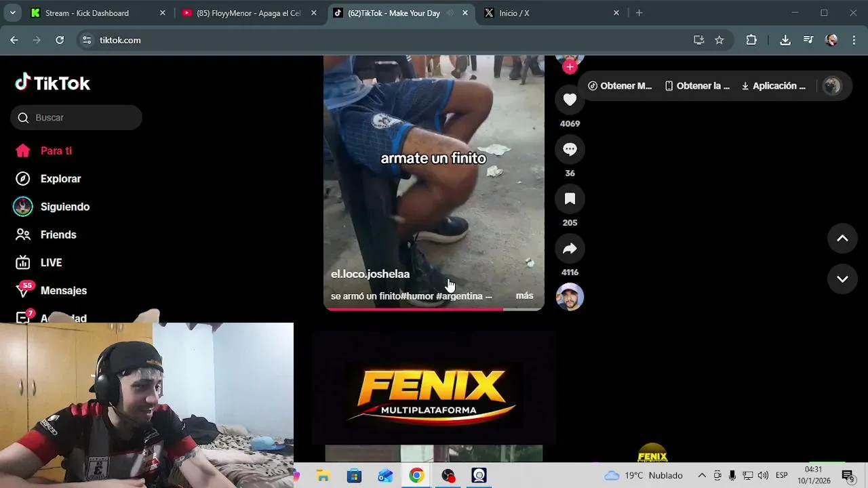This screenshot has height=488, width=868.
Task: Click the Obtener M... button
Action: point(620,86)
